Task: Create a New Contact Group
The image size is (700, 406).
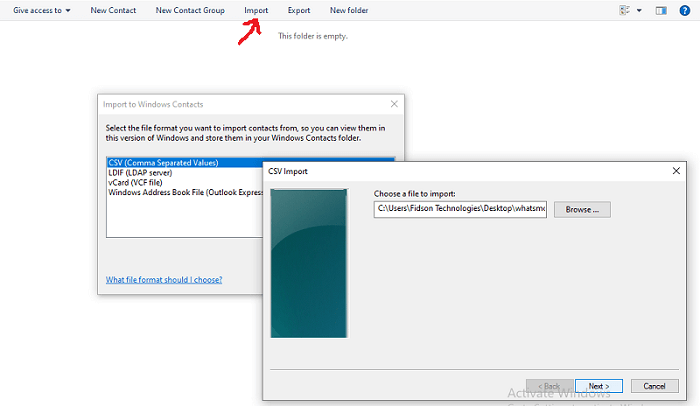Action: pyautogui.click(x=190, y=10)
